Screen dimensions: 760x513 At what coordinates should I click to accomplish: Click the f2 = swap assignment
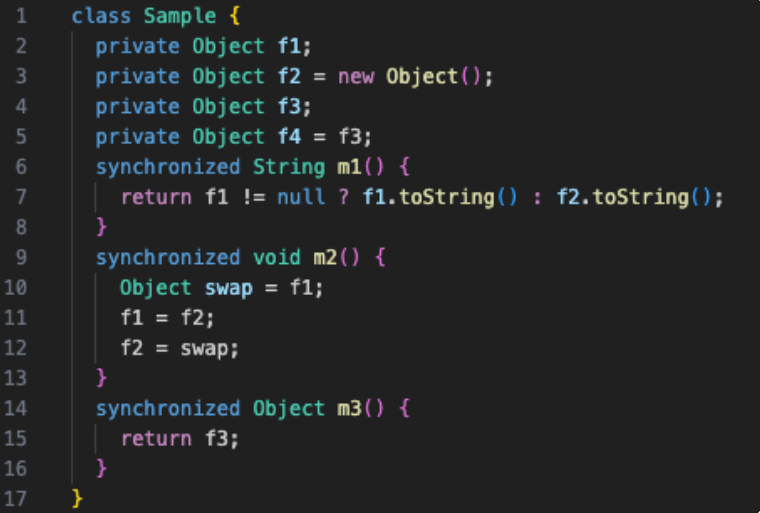point(180,349)
